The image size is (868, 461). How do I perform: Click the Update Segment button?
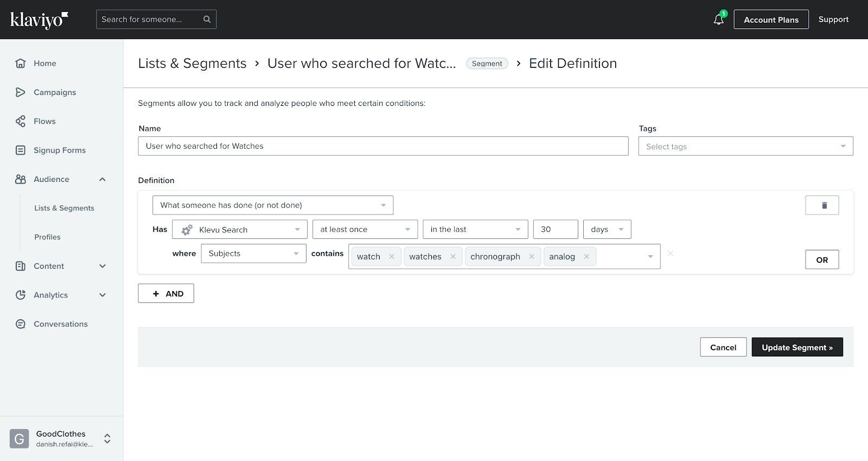click(x=796, y=348)
